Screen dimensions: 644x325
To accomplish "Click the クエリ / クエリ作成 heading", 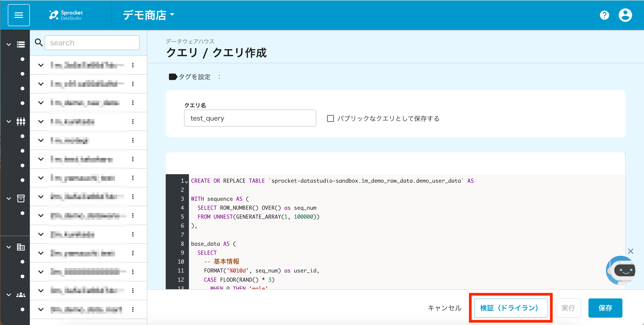I will tap(216, 53).
